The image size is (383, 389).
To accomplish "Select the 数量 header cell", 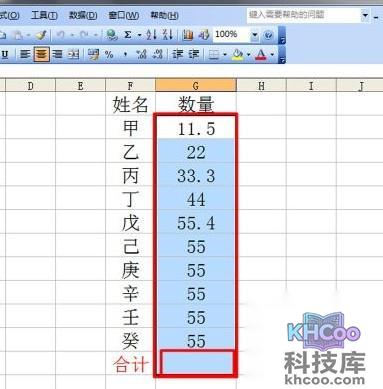I will pyautogui.click(x=196, y=104).
